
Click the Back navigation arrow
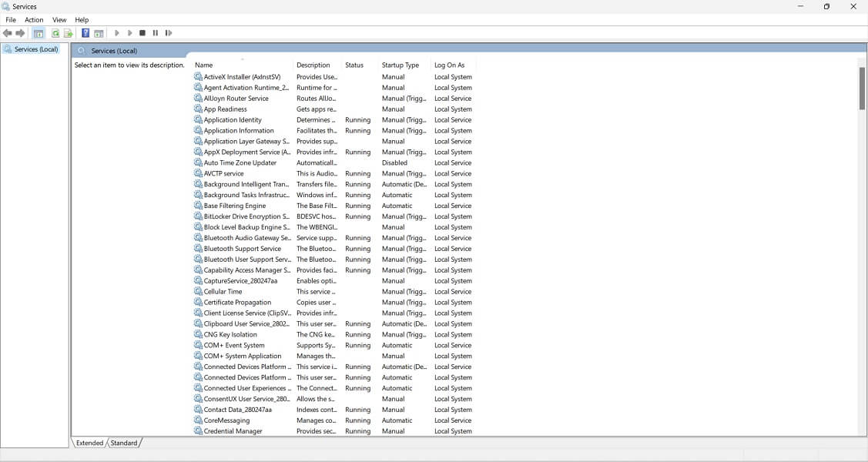pos(7,33)
